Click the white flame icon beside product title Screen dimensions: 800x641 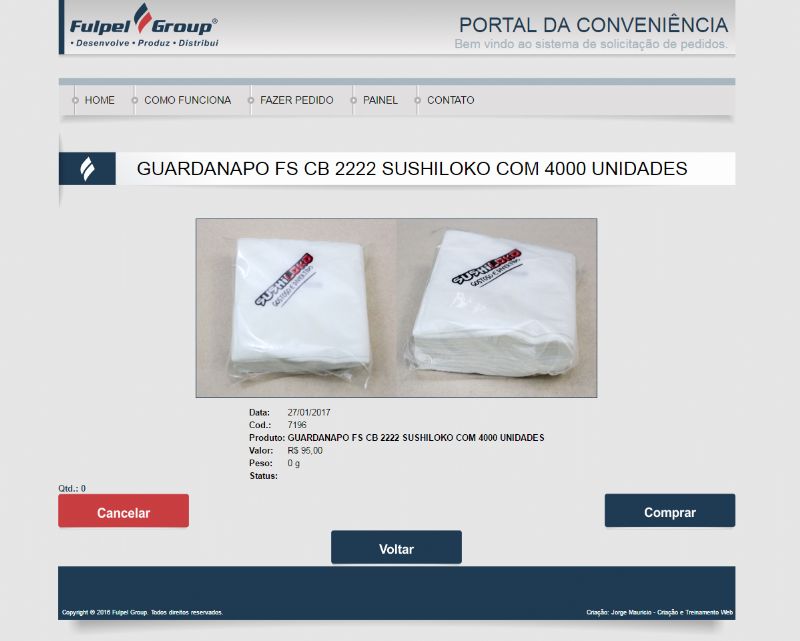[x=88, y=169]
